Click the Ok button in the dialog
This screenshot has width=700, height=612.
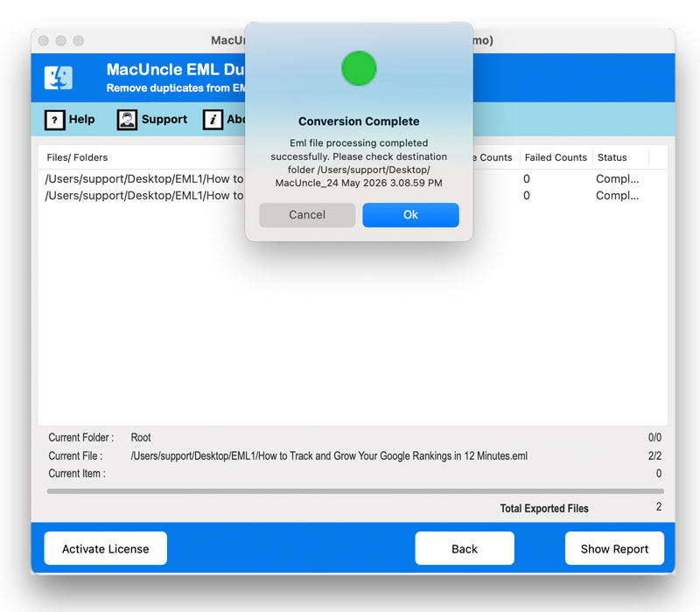(410, 215)
